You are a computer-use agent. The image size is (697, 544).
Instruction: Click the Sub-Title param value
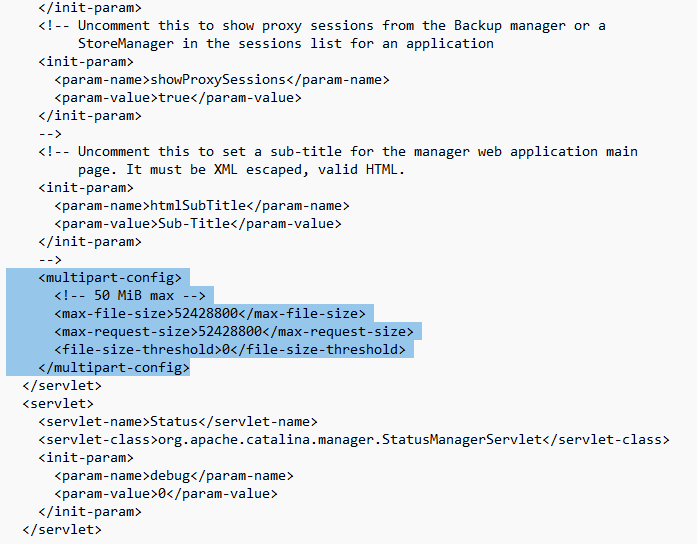click(x=194, y=224)
